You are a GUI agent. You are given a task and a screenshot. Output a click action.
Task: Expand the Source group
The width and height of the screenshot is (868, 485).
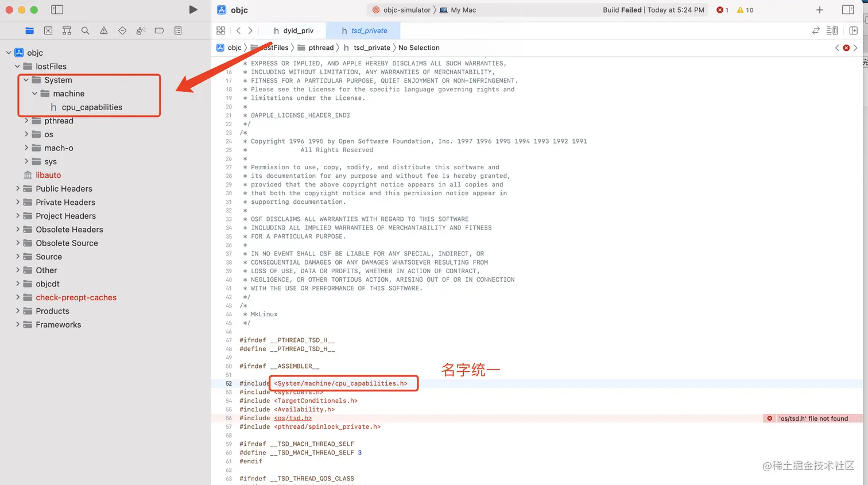click(x=17, y=257)
